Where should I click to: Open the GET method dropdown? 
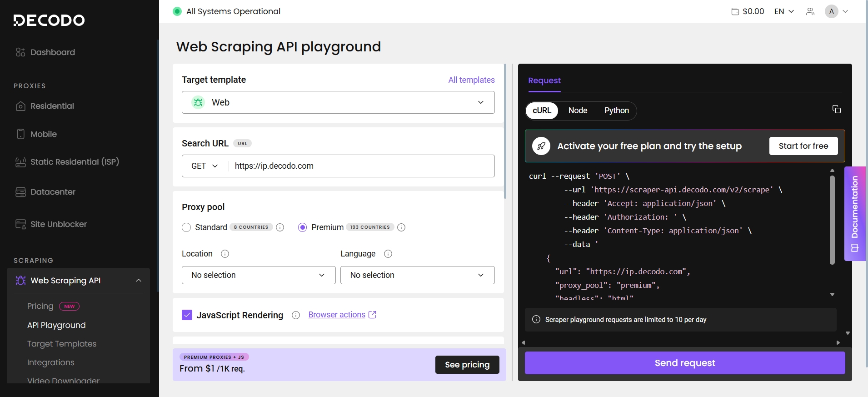coord(205,166)
